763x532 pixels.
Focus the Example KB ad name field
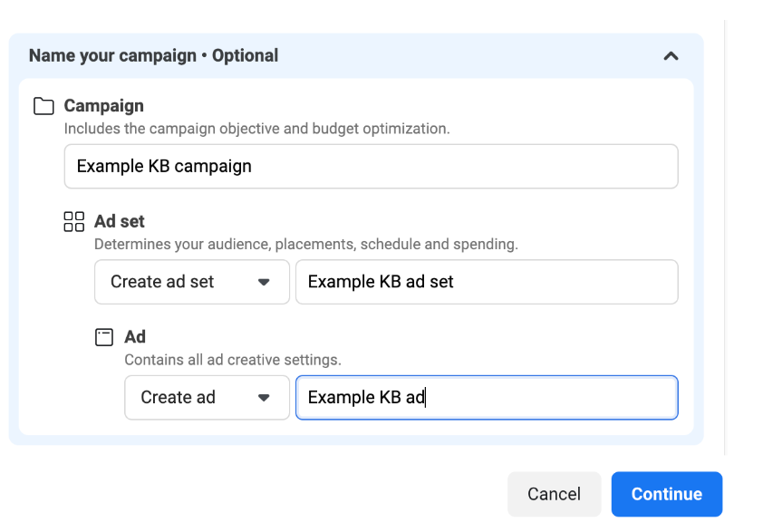(x=488, y=398)
